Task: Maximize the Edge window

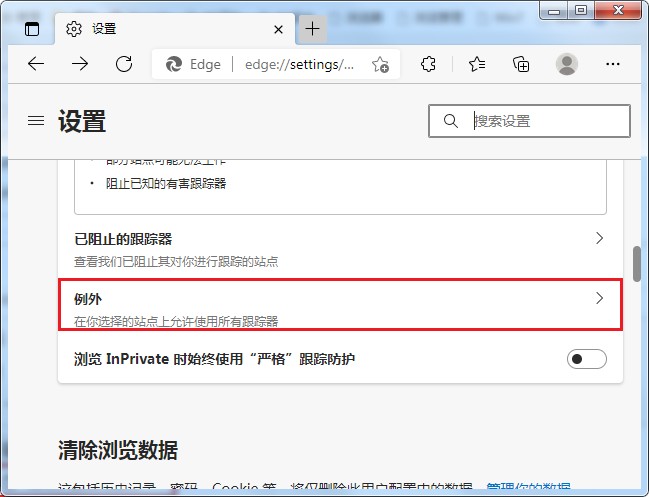Action: click(x=581, y=10)
